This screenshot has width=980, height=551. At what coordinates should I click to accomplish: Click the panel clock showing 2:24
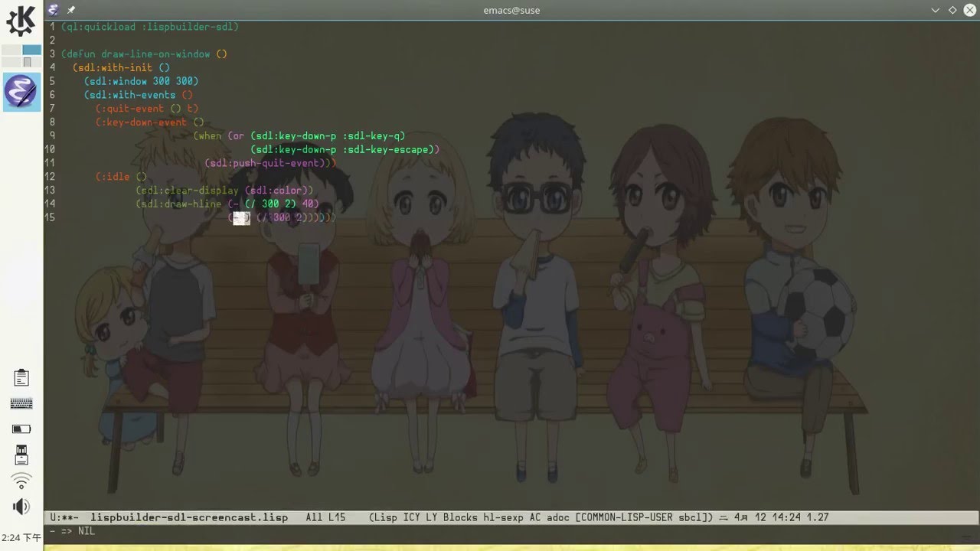[21, 538]
